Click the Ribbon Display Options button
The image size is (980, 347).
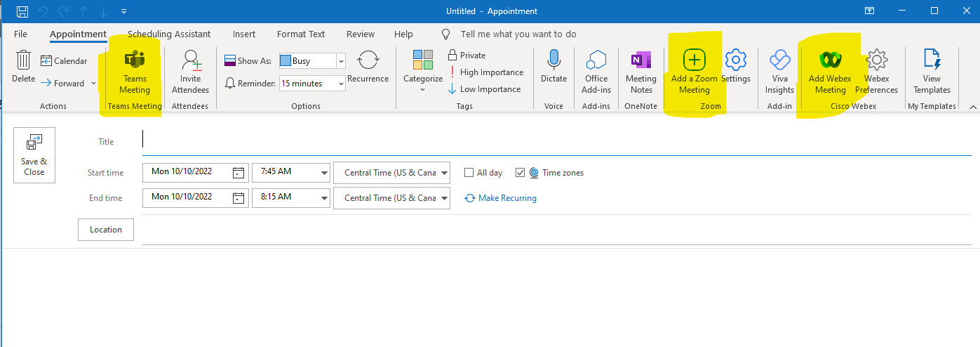pyautogui.click(x=869, y=11)
